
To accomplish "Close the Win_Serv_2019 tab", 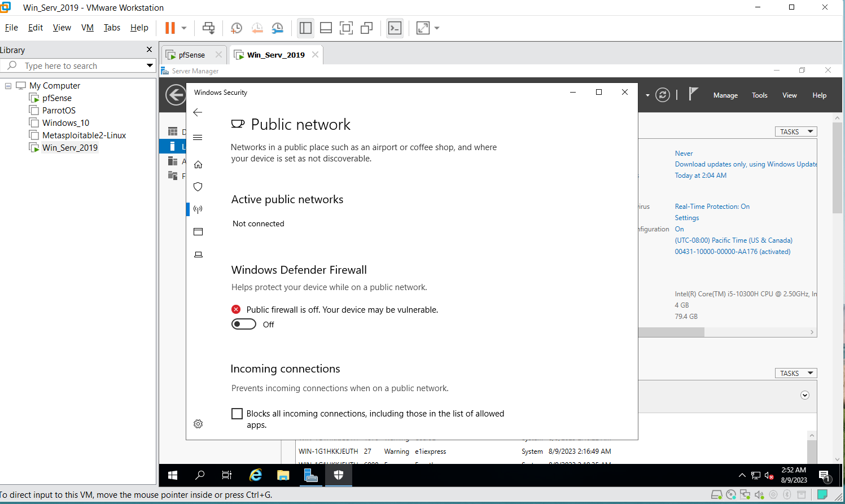I will 315,55.
